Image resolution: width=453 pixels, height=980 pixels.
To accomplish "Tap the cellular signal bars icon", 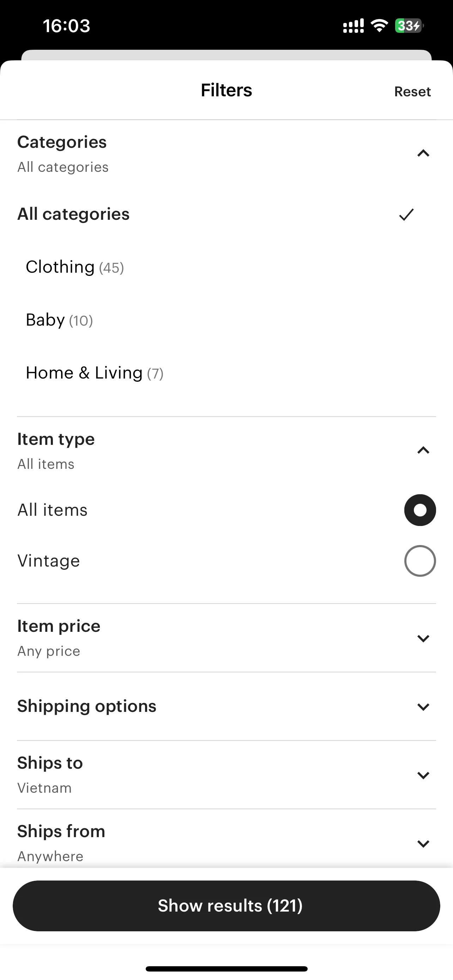I will (354, 26).
